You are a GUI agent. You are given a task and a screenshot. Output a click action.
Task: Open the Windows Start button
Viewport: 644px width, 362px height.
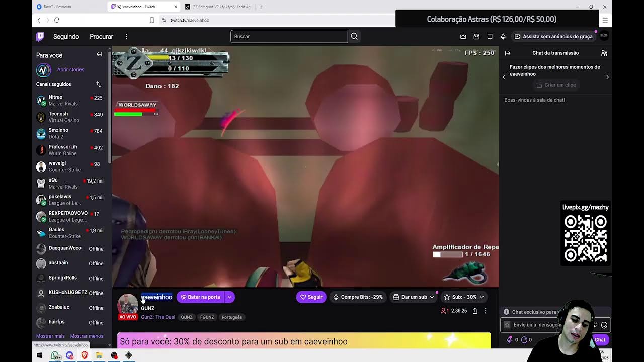point(39,355)
